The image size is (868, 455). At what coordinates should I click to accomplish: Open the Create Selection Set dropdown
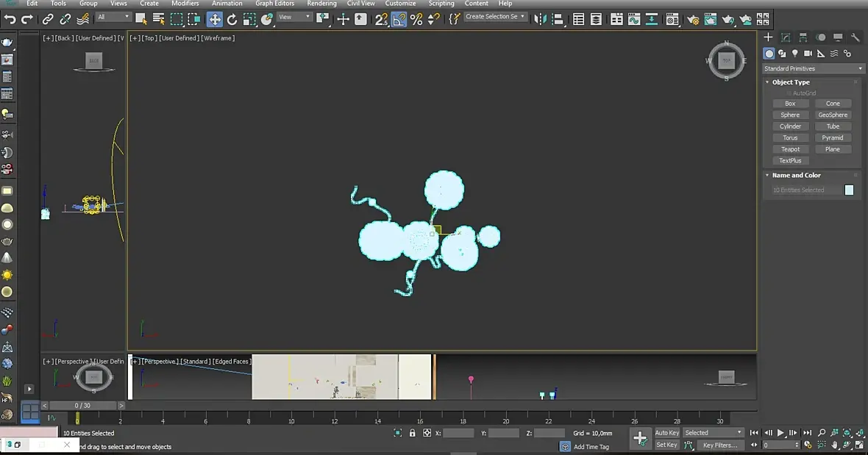pos(495,17)
